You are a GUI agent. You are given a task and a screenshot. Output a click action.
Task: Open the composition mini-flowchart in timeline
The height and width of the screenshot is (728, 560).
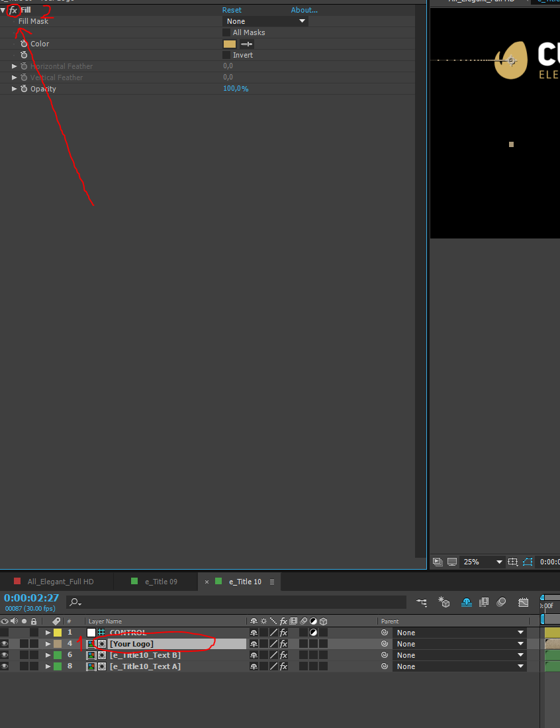pyautogui.click(x=422, y=602)
